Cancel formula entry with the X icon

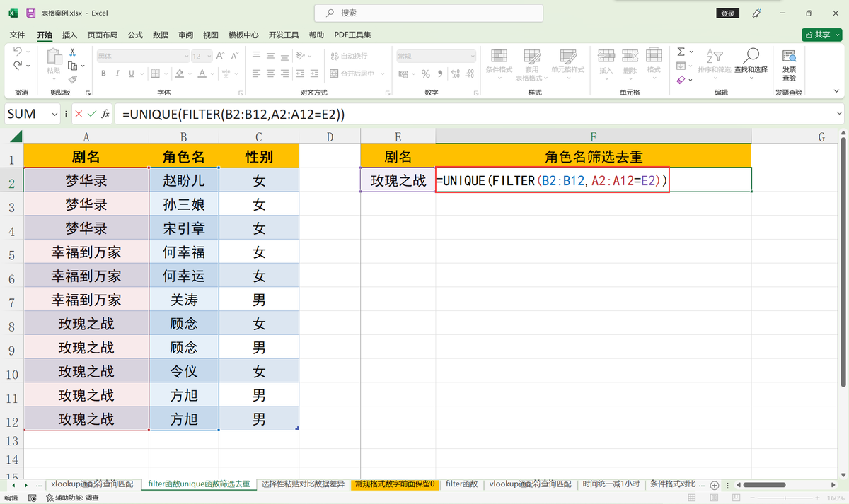click(x=79, y=114)
